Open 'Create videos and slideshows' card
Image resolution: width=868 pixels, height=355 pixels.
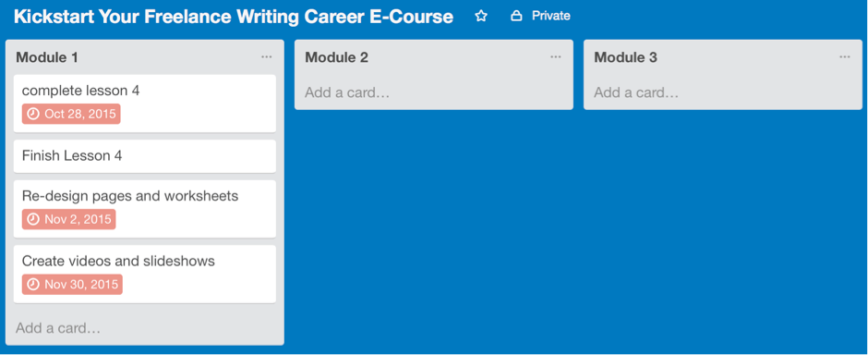coord(144,275)
